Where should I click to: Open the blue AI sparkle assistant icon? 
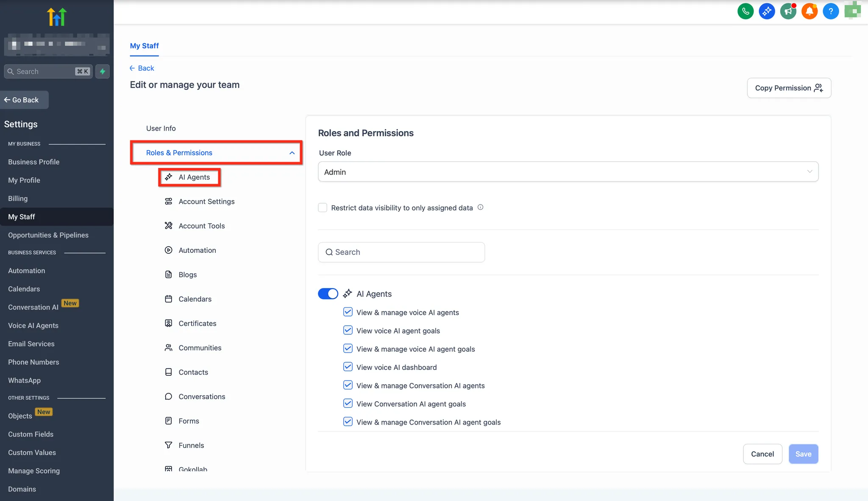click(x=767, y=11)
